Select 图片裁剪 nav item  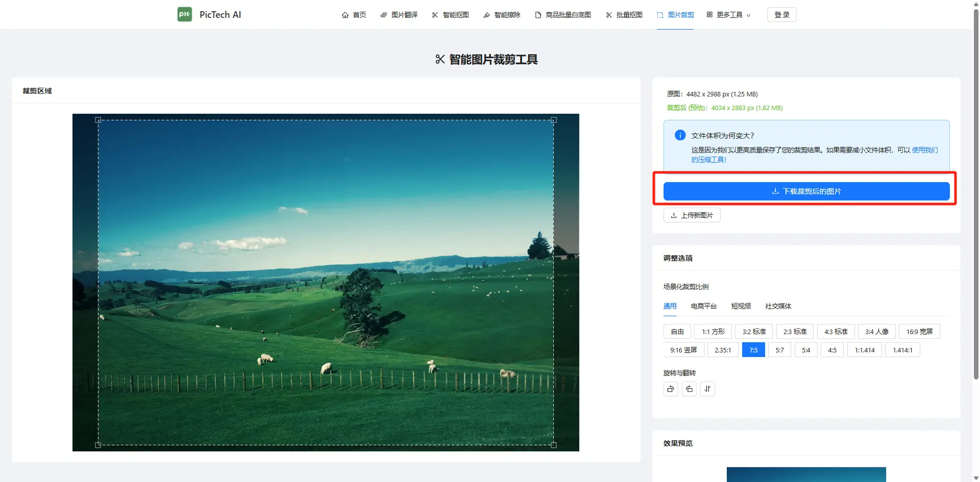[675, 15]
